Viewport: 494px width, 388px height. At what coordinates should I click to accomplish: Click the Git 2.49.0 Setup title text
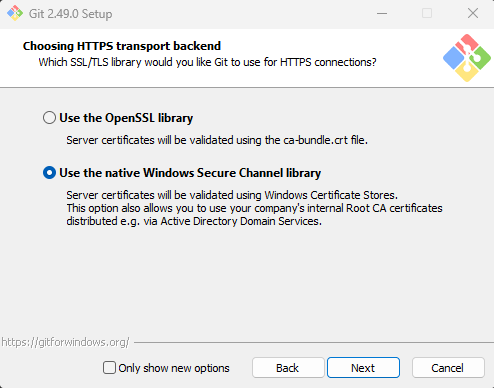click(x=70, y=14)
